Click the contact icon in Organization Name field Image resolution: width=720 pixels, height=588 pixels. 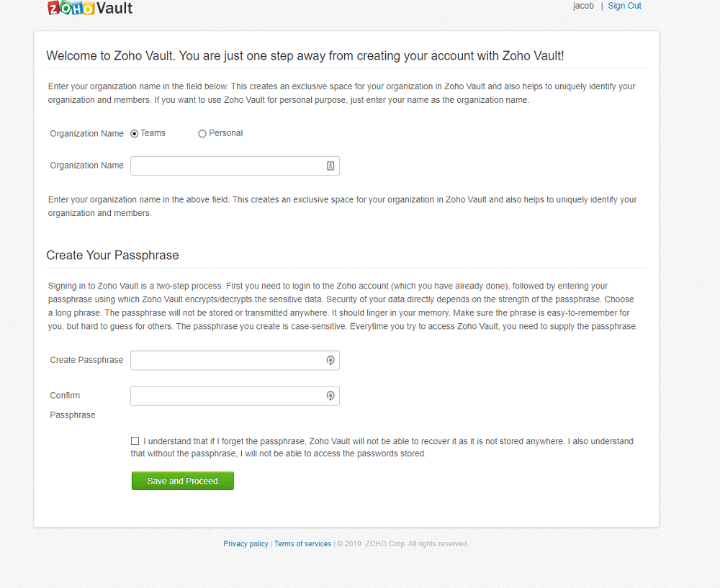330,166
